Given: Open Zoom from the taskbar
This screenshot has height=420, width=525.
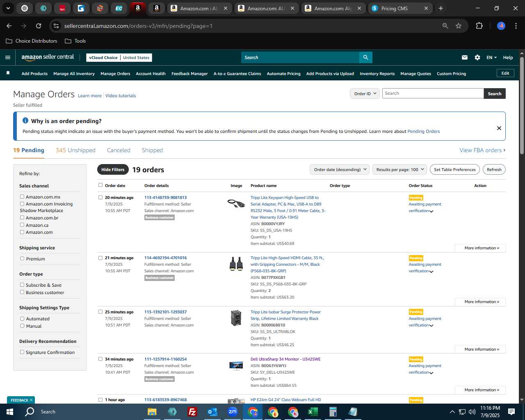Looking at the screenshot, I should [x=233, y=412].
